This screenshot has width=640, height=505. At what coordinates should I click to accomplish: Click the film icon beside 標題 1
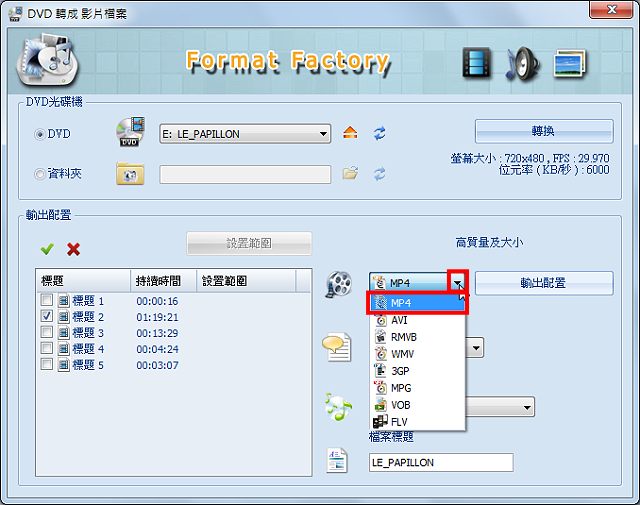(64, 301)
